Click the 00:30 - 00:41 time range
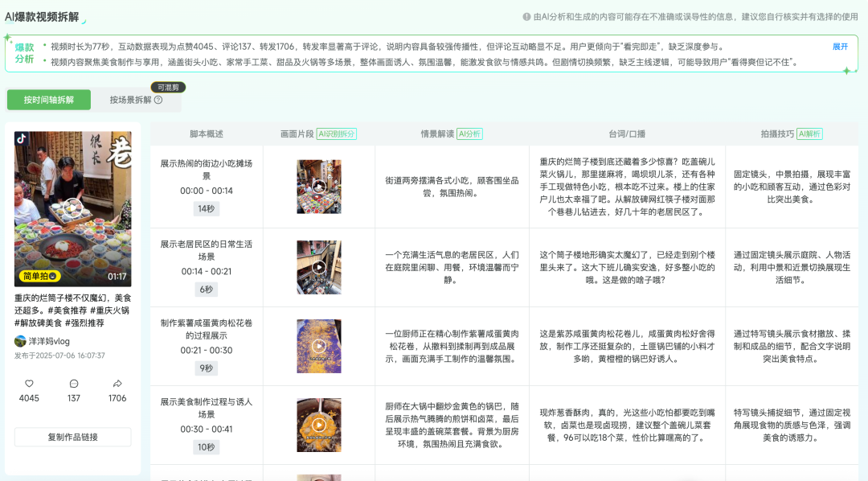The width and height of the screenshot is (868, 481). 207,430
